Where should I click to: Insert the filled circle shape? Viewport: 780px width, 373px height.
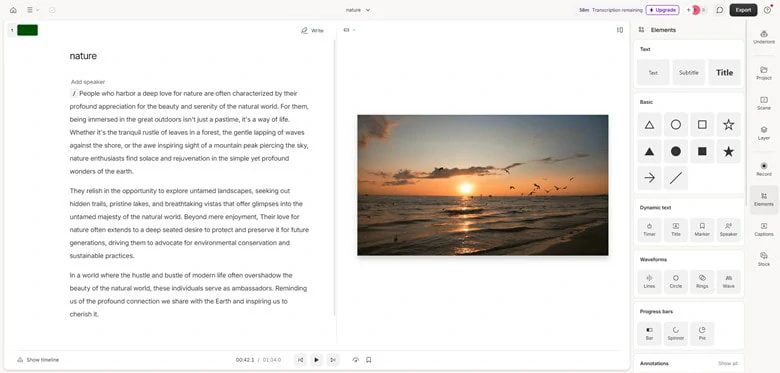[x=676, y=152]
